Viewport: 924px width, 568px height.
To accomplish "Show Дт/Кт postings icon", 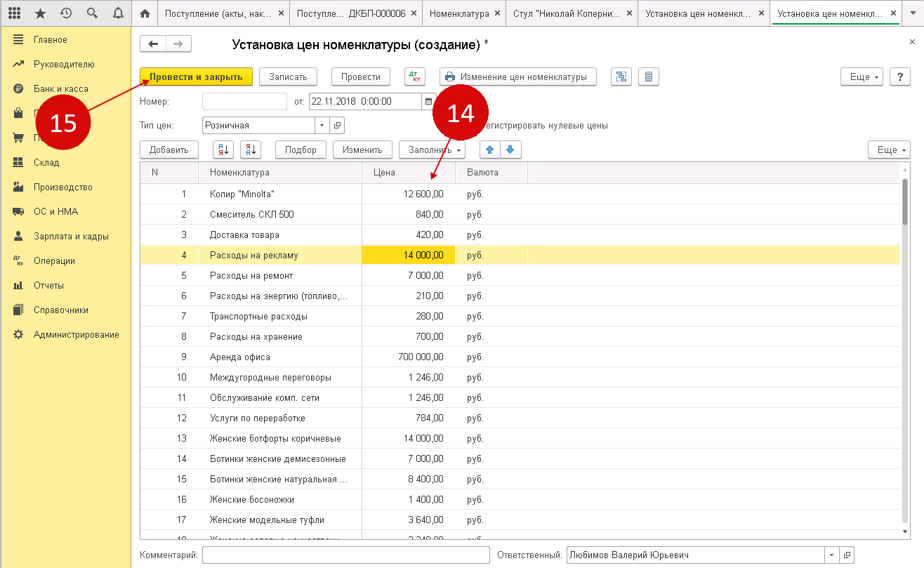I will (x=415, y=77).
